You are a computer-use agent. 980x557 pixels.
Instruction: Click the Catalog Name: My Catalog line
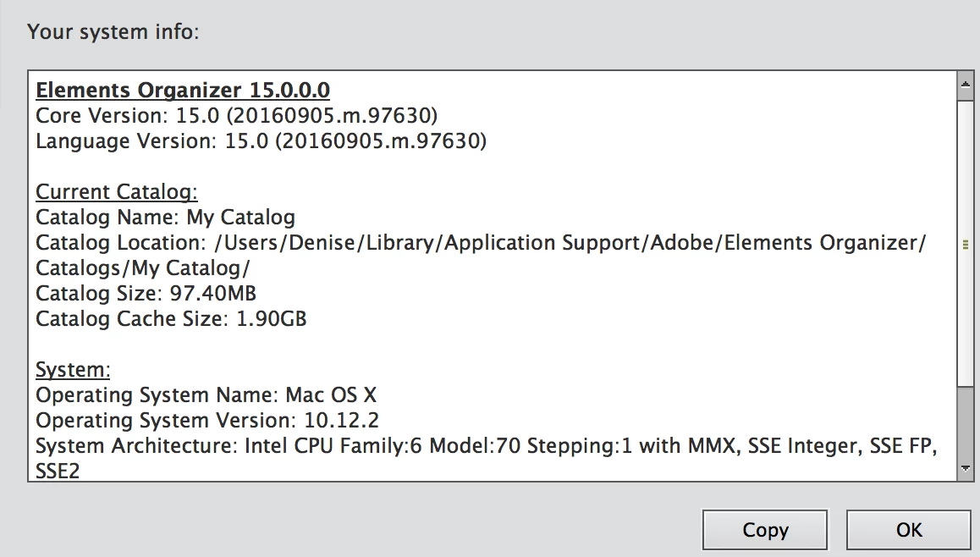click(x=165, y=218)
